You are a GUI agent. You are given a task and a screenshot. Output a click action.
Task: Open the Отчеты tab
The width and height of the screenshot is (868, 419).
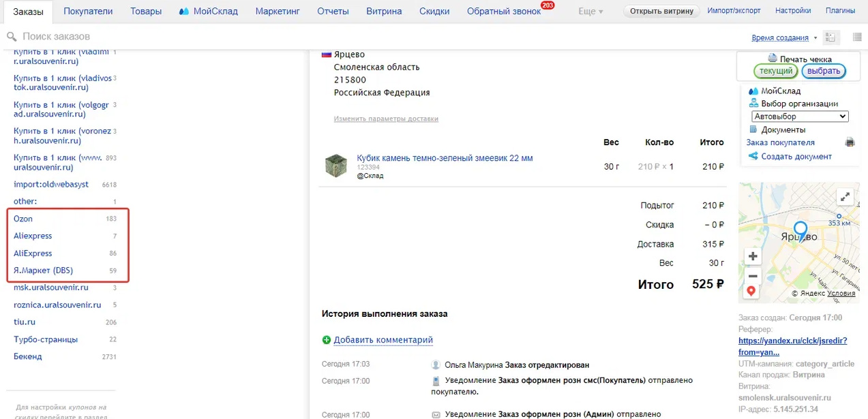point(333,11)
